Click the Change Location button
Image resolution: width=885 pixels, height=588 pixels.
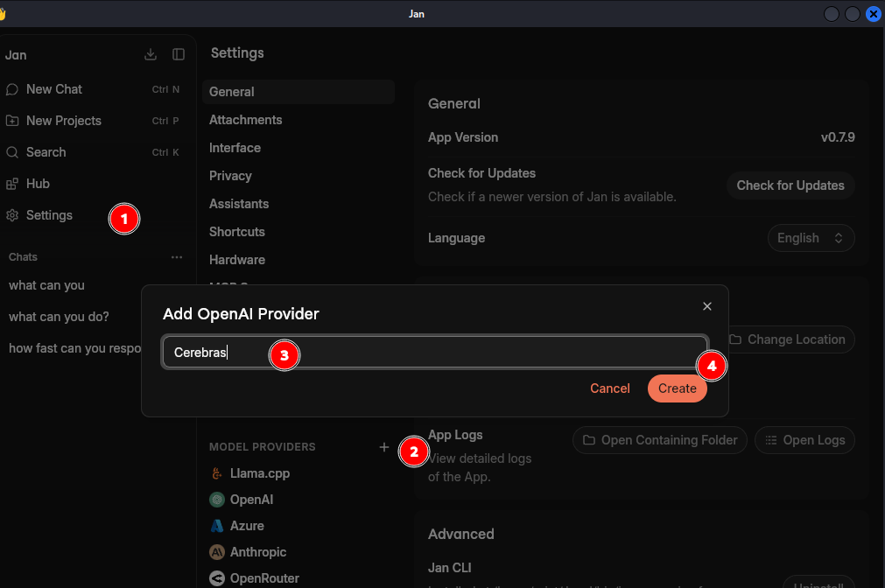[x=790, y=339]
